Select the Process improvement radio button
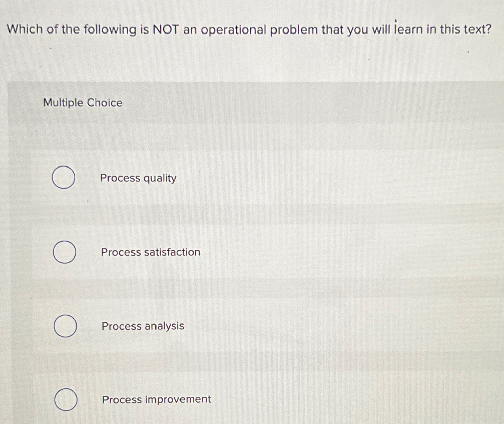The image size is (504, 424). [65, 400]
